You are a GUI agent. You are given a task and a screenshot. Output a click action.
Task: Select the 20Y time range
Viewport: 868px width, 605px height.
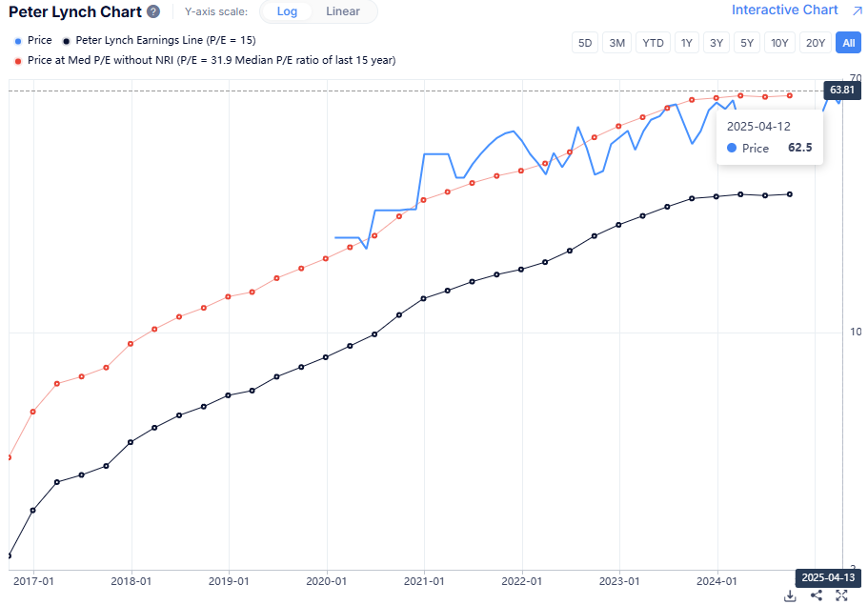(x=815, y=43)
